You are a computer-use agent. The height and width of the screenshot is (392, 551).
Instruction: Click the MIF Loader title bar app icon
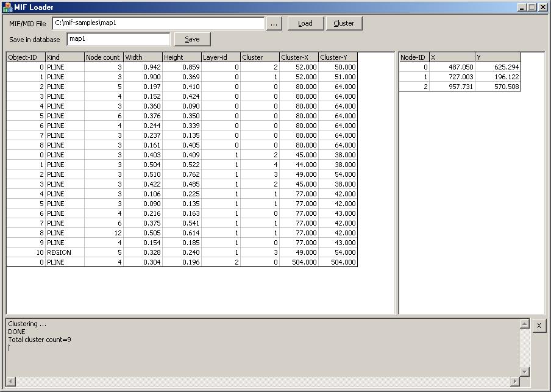7,7
